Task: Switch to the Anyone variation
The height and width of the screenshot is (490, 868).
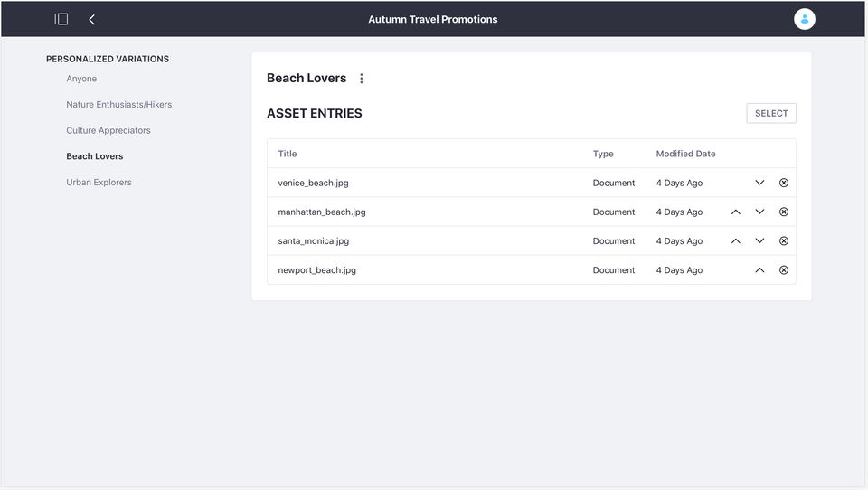Action: 81,79
